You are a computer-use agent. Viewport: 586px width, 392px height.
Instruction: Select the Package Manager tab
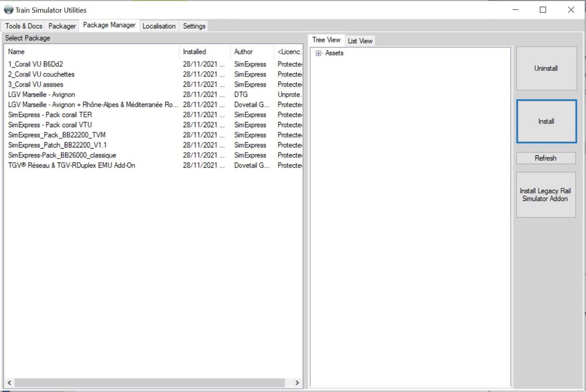(109, 25)
